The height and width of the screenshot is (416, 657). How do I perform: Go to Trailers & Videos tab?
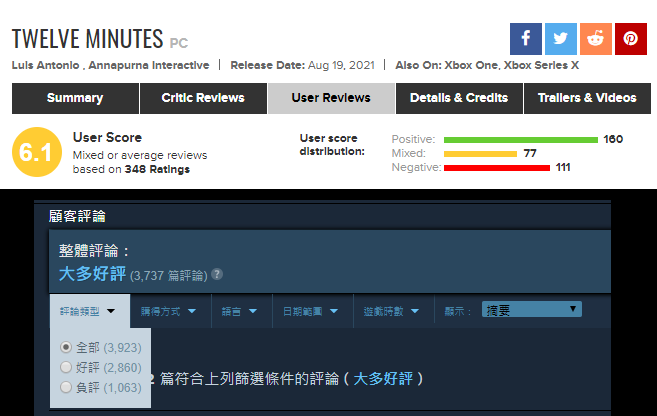[587, 98]
